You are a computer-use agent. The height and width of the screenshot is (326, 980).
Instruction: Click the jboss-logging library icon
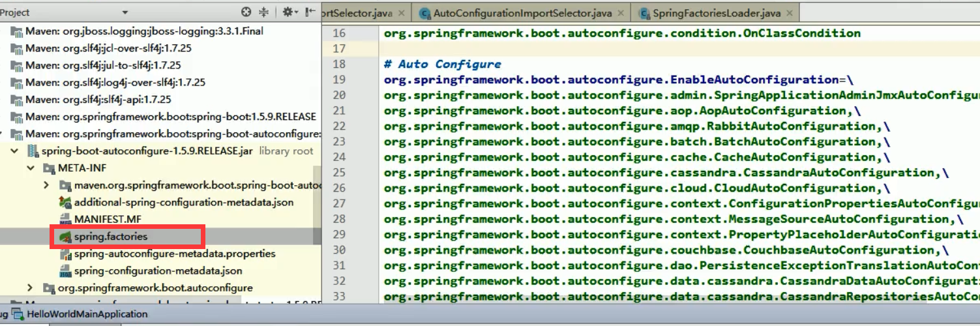point(17,31)
